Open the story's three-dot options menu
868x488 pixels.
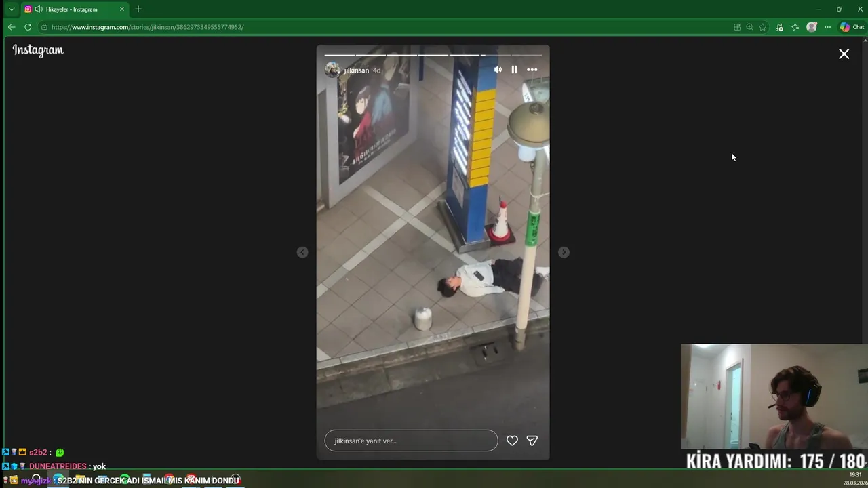[x=532, y=70]
